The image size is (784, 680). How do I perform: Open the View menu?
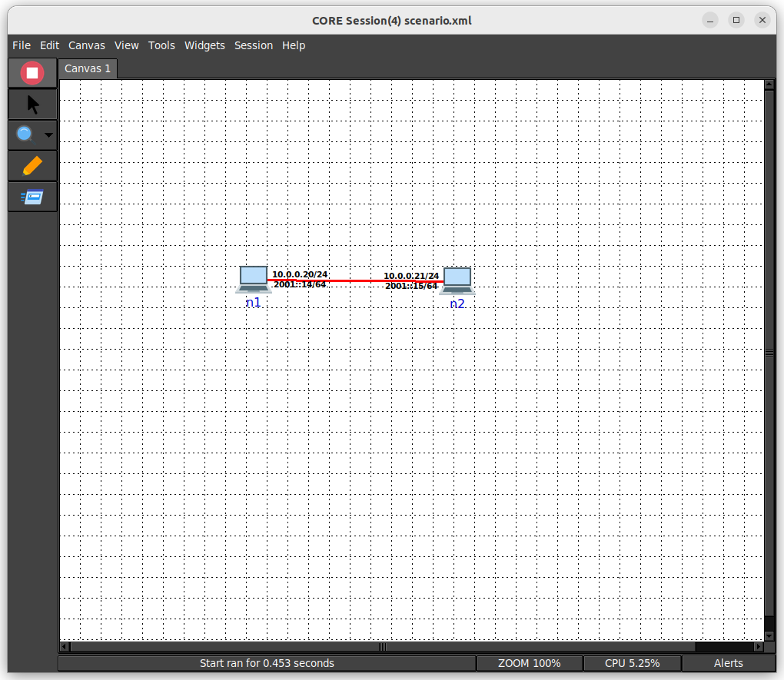point(127,45)
